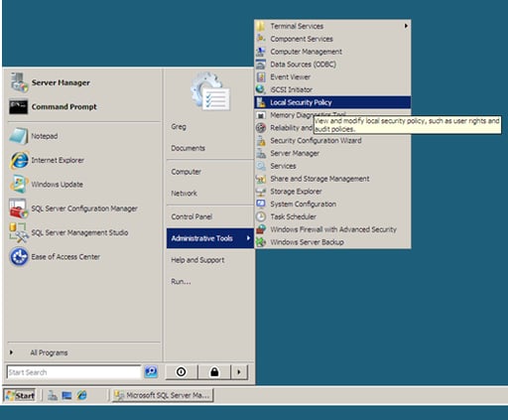The width and height of the screenshot is (508, 420).
Task: Click the power button icon
Action: coord(181,372)
